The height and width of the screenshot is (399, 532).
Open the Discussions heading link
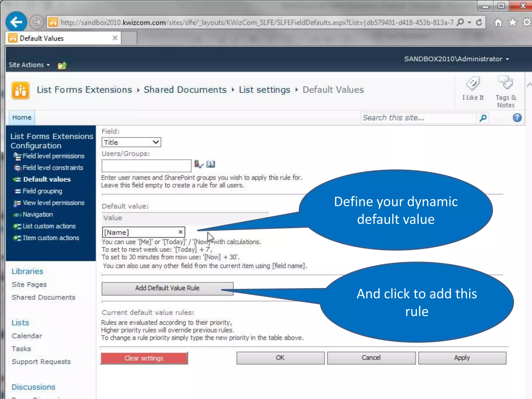tap(34, 387)
